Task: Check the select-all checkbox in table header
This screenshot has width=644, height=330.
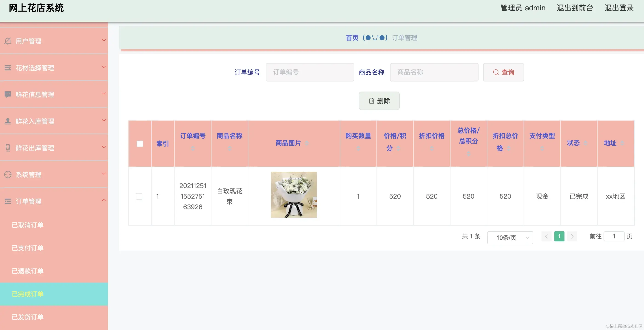Action: [x=140, y=144]
